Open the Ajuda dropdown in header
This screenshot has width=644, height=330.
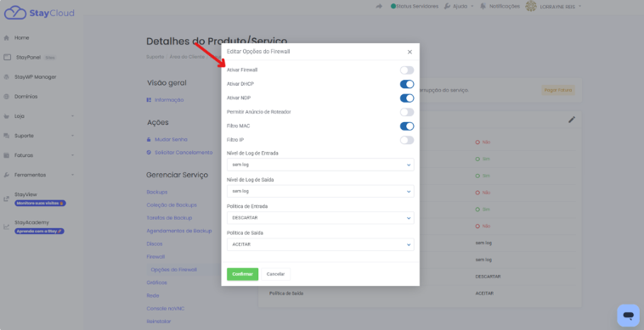459,7
